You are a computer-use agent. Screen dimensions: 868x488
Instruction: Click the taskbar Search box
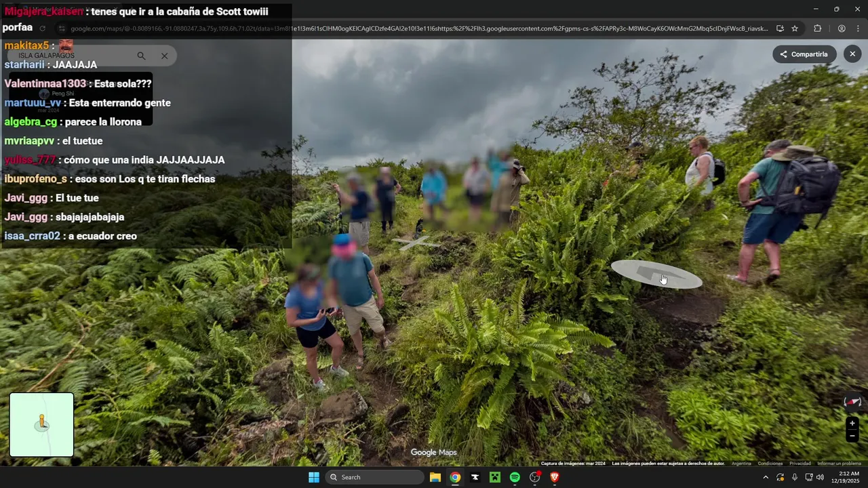[x=375, y=477]
